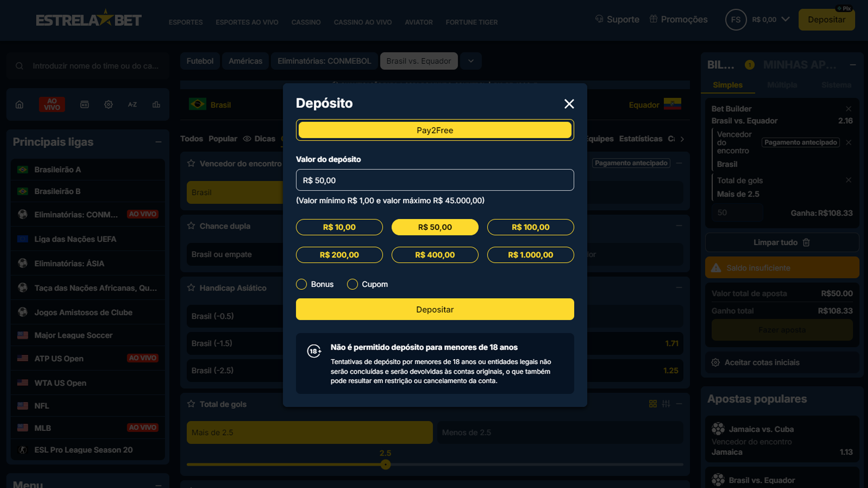Click Limpar tudo trash button
This screenshot has width=868, height=488.
coord(782,243)
